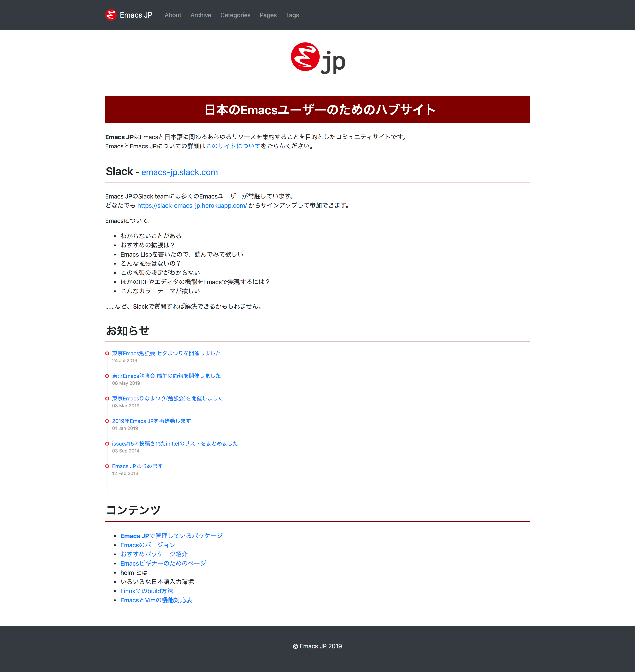Click the red timeline marker beside 12 Feb 2013 post
Viewport: 635px width, 672px height.
coord(107,466)
